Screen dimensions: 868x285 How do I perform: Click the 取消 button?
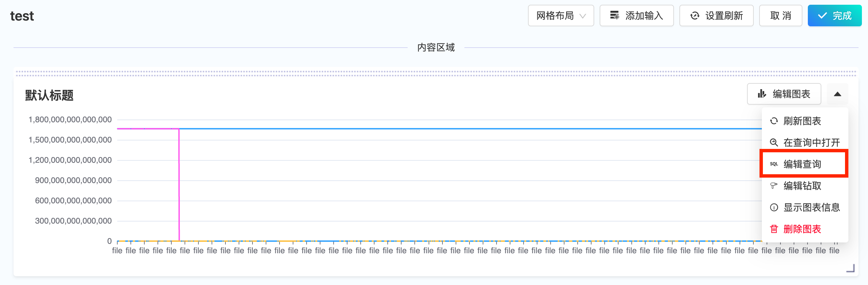tap(780, 16)
